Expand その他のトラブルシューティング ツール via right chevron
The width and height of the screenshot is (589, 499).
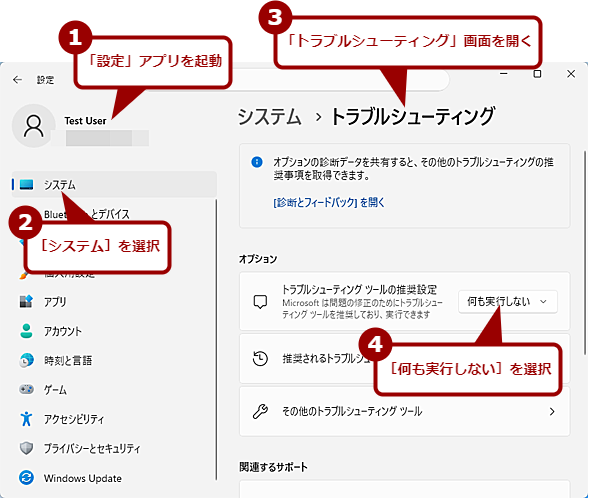552,411
